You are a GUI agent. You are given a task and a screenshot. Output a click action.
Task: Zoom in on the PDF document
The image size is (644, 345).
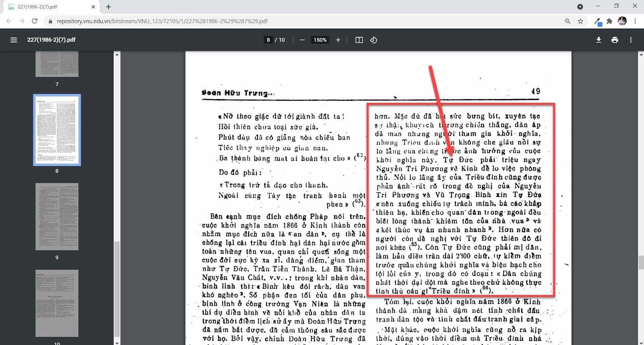(338, 40)
